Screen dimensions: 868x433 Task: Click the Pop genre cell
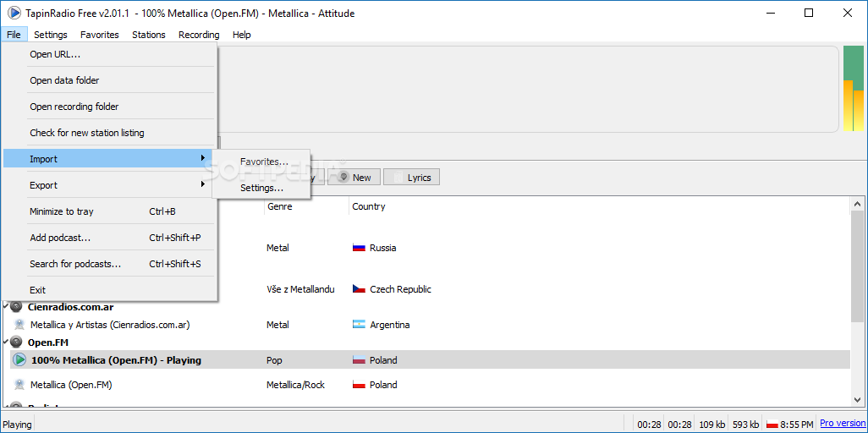point(275,360)
